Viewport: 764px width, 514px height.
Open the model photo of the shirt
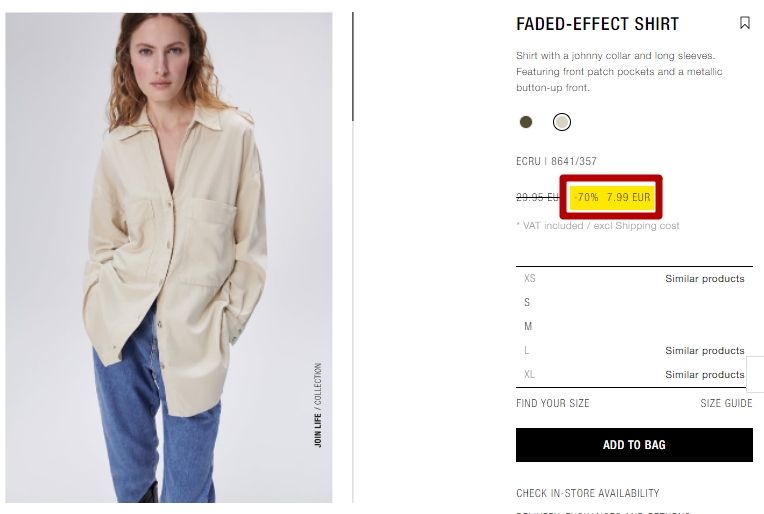tap(169, 258)
